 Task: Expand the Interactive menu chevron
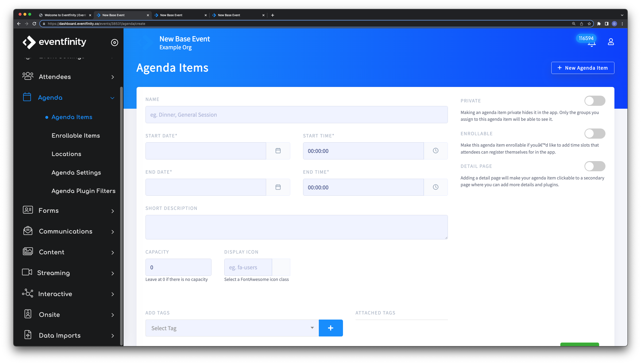[x=113, y=294]
